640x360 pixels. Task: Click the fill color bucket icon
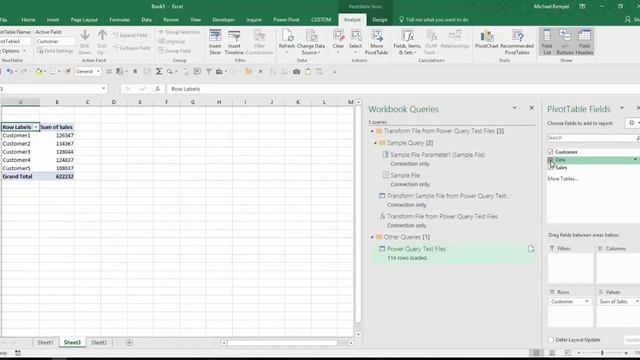click(x=38, y=71)
